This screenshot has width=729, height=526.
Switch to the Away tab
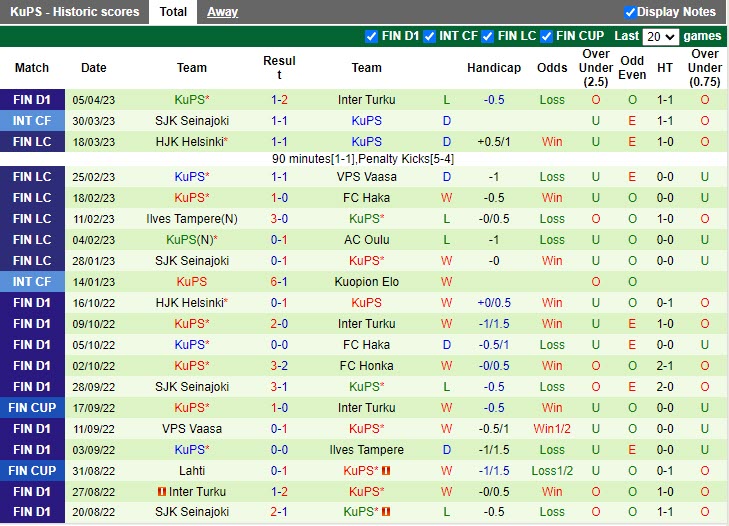point(222,12)
